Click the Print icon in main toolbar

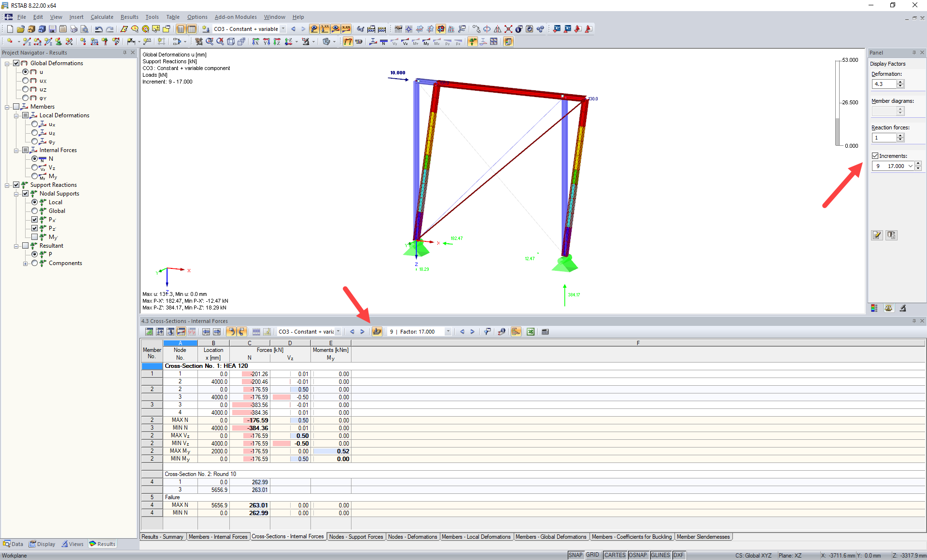73,29
